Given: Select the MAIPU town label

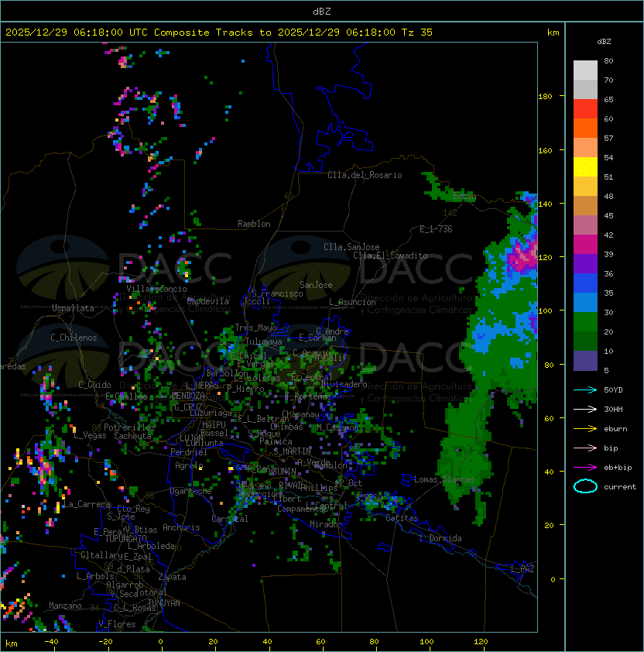Looking at the screenshot, I should point(214,425).
